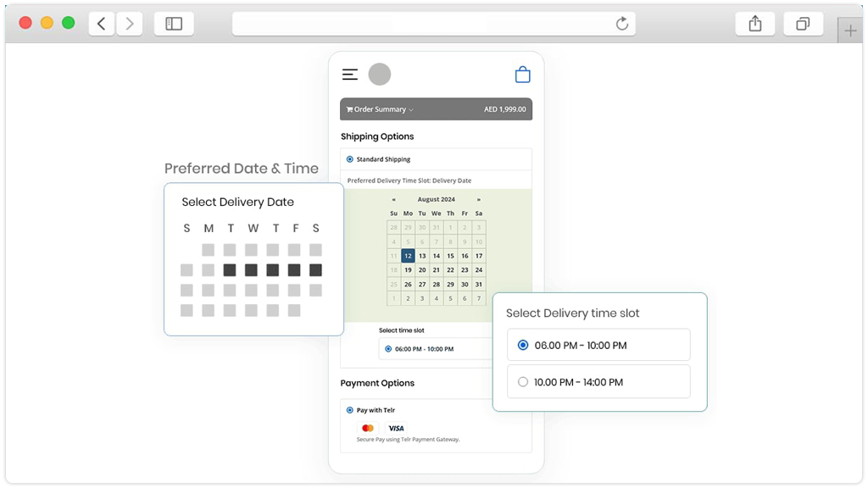Reload the page using the refresh icon
868x488 pixels.
pos(623,24)
